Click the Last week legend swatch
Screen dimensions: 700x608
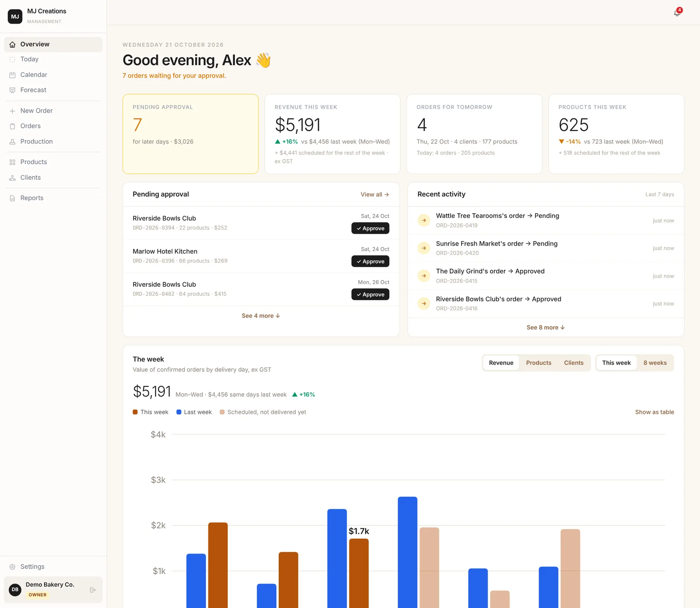point(179,412)
